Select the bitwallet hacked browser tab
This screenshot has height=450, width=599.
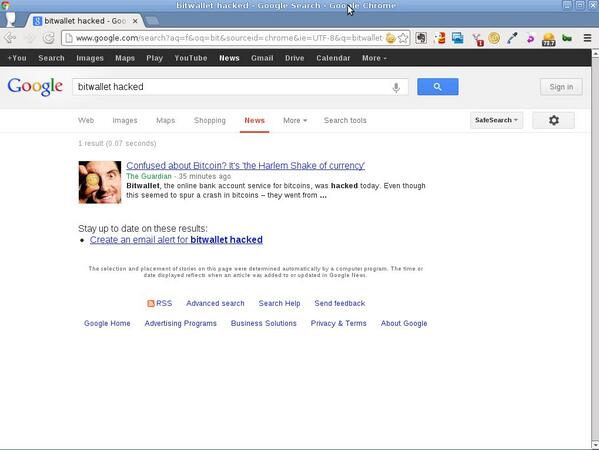click(85, 21)
